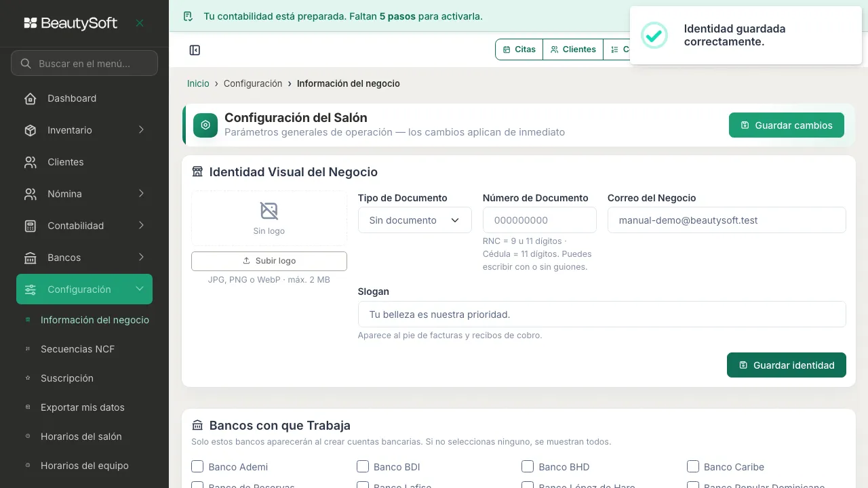The height and width of the screenshot is (488, 868).
Task: Open Dashboard via its house icon
Action: tap(31, 98)
